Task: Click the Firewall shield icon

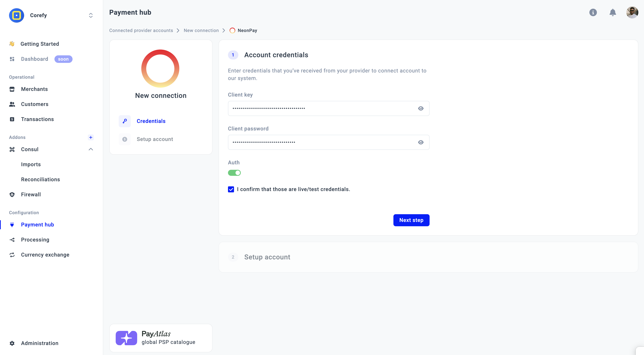Action: click(x=12, y=194)
